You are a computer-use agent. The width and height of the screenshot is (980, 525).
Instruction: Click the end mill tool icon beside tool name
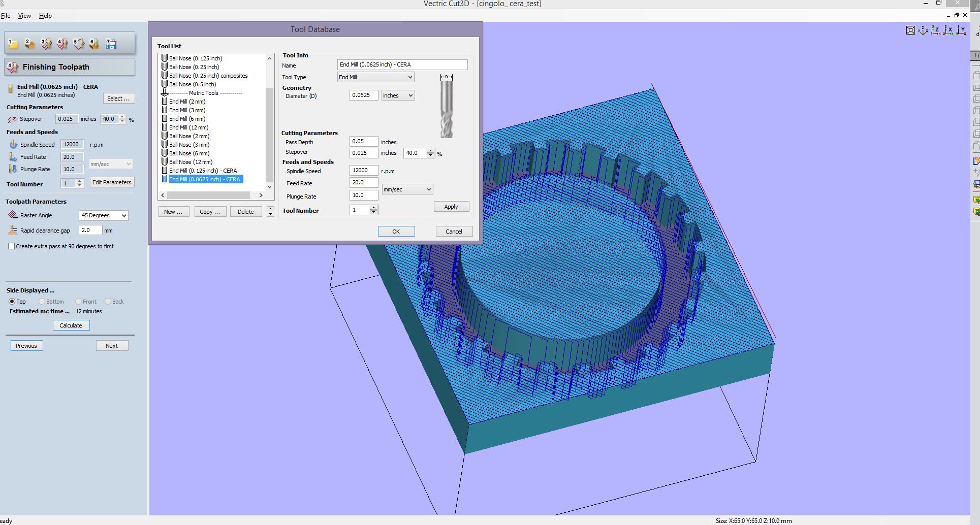[10, 89]
